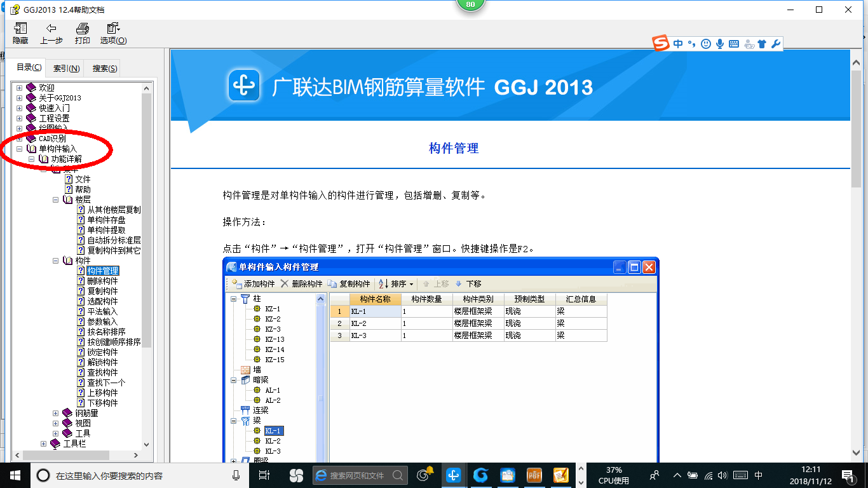
Task: Click the Wi-Fi network tray icon
Action: point(709,475)
